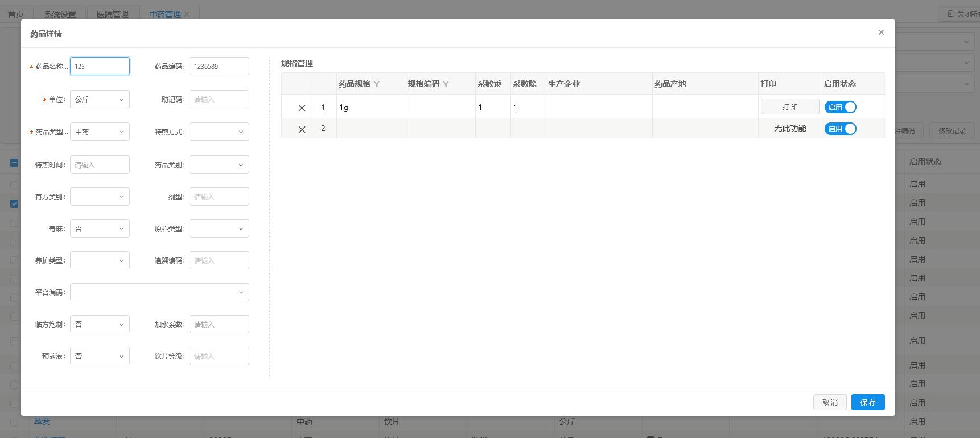Toggle 启用 switch for row 1

click(840, 107)
